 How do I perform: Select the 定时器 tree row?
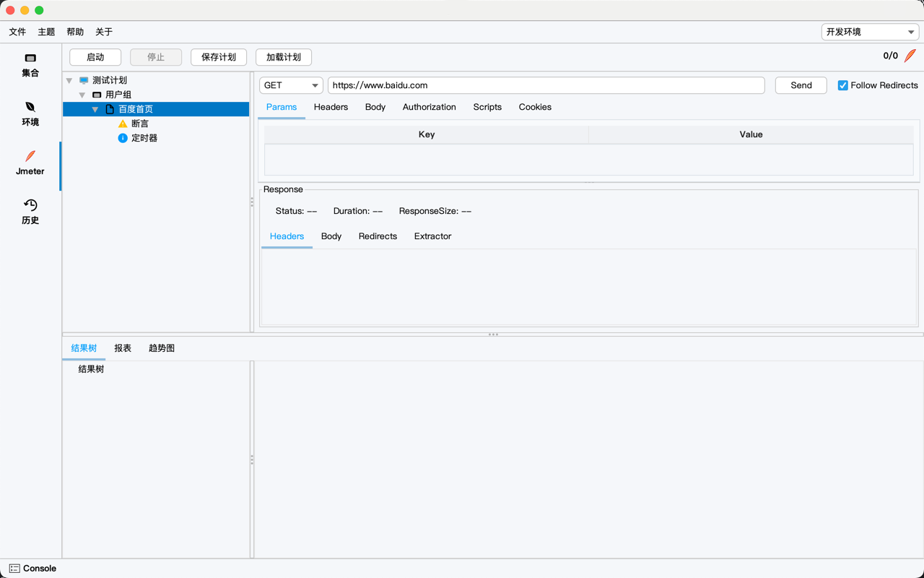coord(156,138)
